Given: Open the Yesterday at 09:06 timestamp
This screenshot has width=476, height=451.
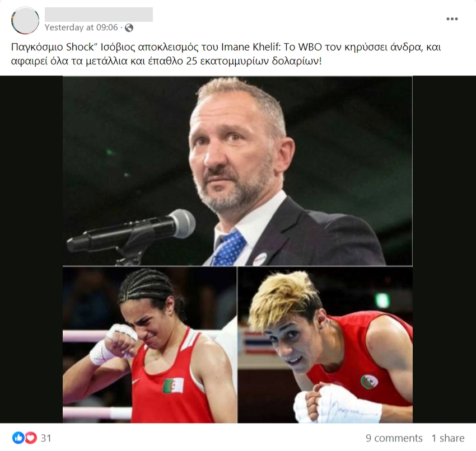Looking at the screenshot, I should coord(81,27).
